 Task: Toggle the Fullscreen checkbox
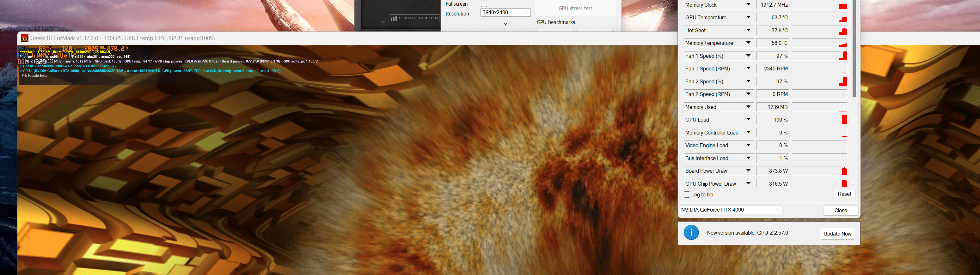(484, 4)
